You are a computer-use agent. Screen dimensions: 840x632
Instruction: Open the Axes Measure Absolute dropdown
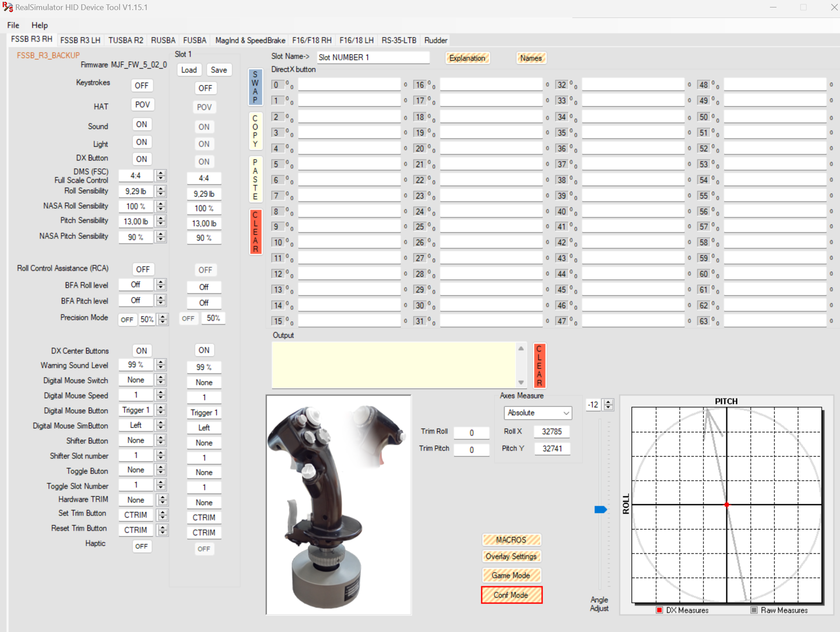(538, 413)
